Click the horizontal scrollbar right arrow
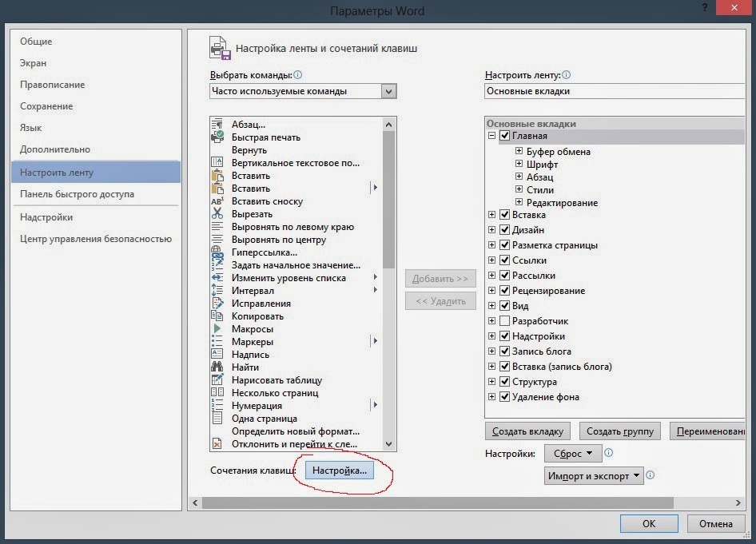756x544 pixels. pos(738,502)
